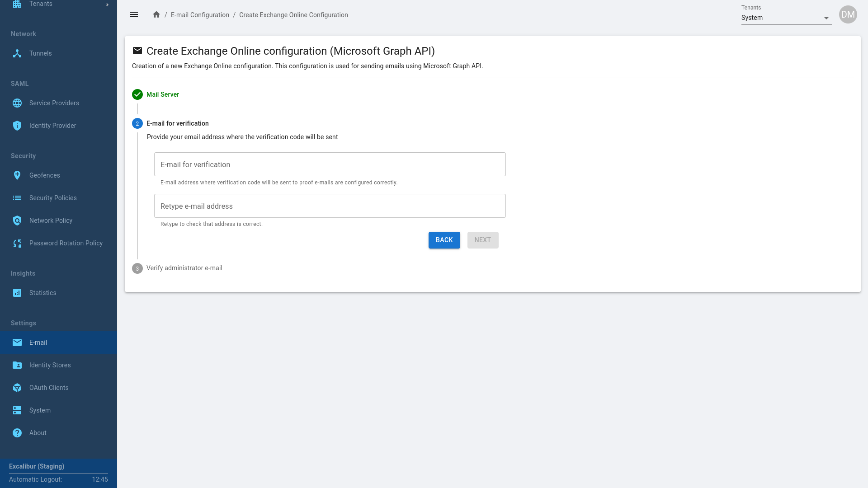Open Identity Stores in the sidebar
The height and width of the screenshot is (488, 868).
coord(50,365)
